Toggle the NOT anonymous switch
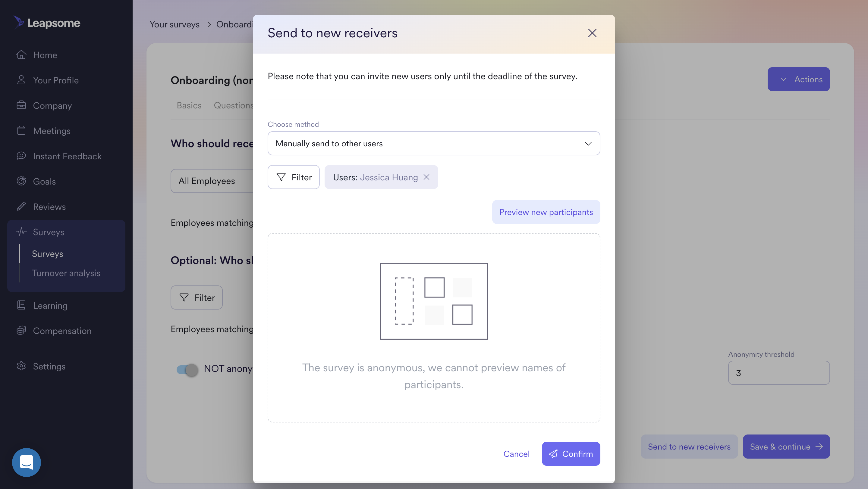This screenshot has width=868, height=489. (x=187, y=370)
